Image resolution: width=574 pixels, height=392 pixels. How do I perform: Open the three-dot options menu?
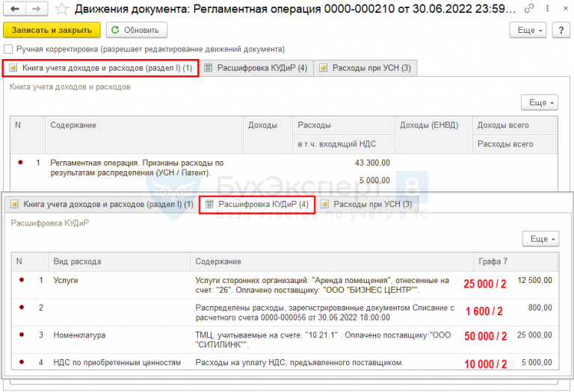[547, 8]
